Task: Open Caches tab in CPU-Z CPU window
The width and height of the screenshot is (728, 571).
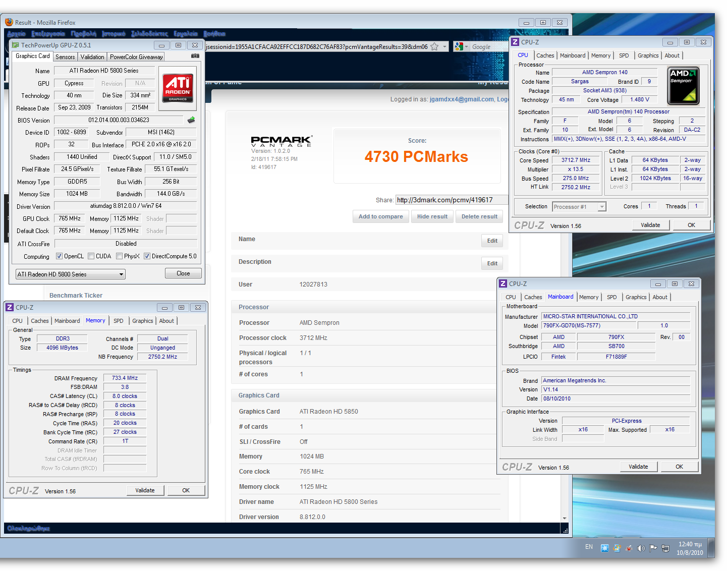Action: [x=545, y=55]
